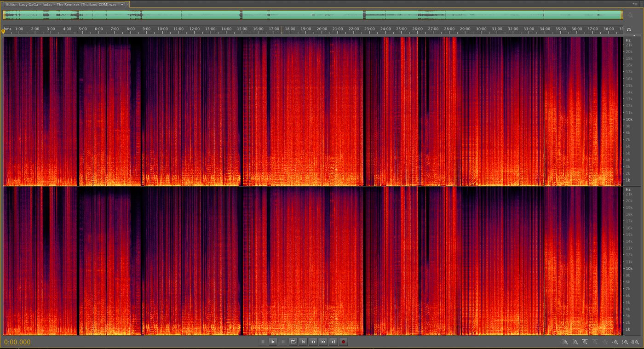Click Zoom In at Out Point icon

click(x=625, y=342)
